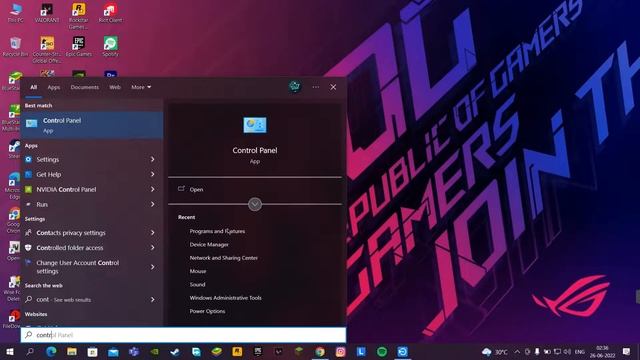
Task: Expand arrow beside cont web results
Action: (x=153, y=300)
